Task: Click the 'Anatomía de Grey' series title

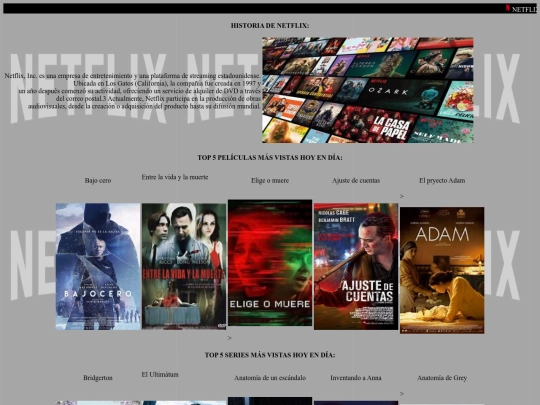Action: [x=442, y=378]
